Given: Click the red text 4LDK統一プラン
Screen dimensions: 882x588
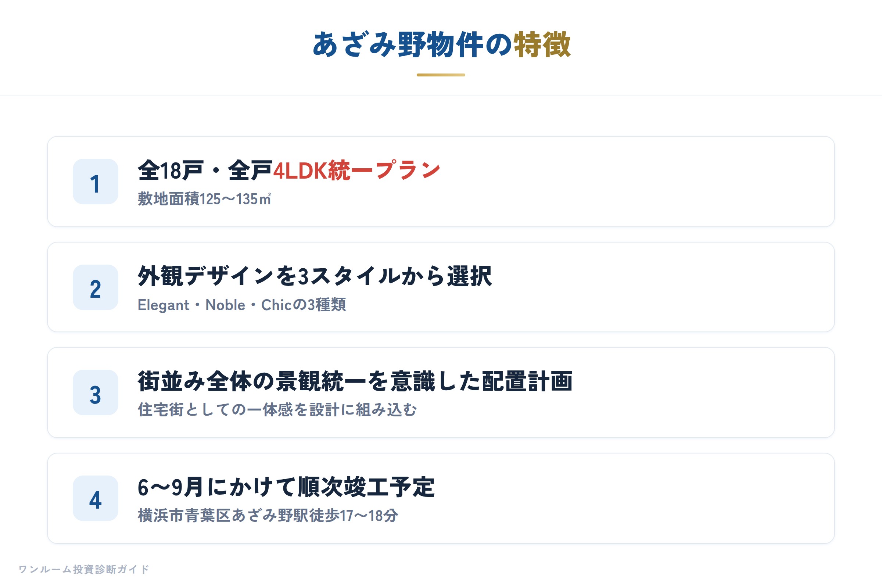Looking at the screenshot, I should pyautogui.click(x=356, y=170).
